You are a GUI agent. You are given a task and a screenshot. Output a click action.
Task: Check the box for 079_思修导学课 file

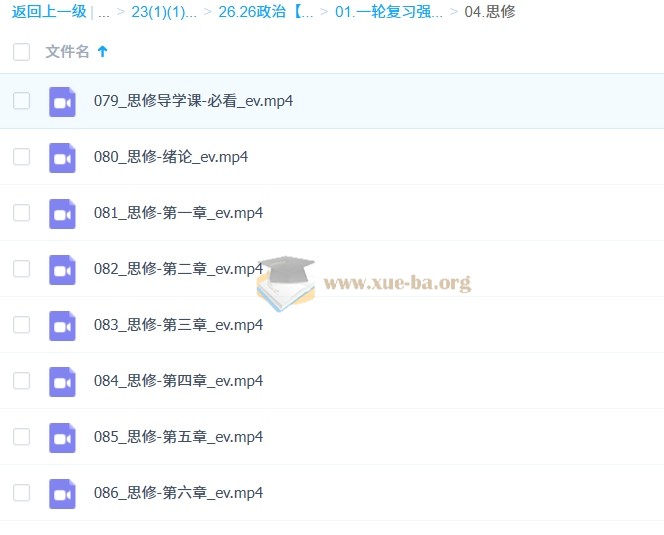21,101
